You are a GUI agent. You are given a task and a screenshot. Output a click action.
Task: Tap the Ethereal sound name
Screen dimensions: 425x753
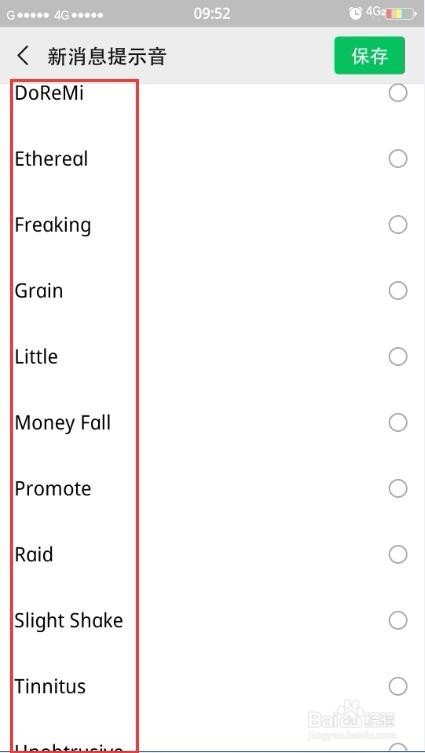pos(51,159)
